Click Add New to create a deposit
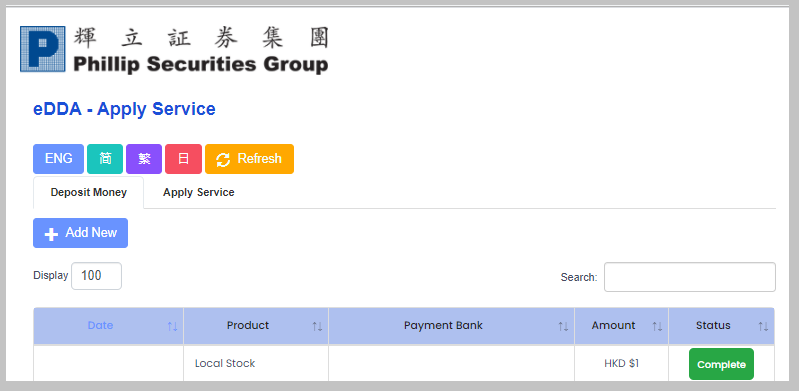This screenshot has height=391, width=799. pos(81,233)
